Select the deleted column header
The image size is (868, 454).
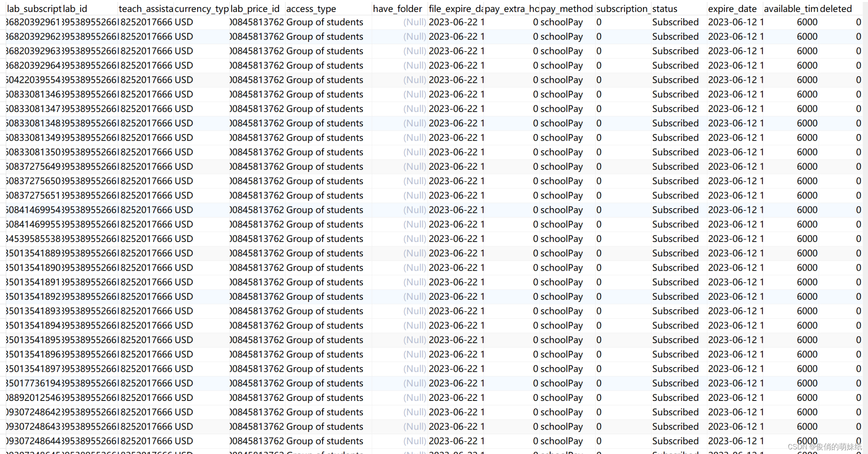pyautogui.click(x=835, y=9)
